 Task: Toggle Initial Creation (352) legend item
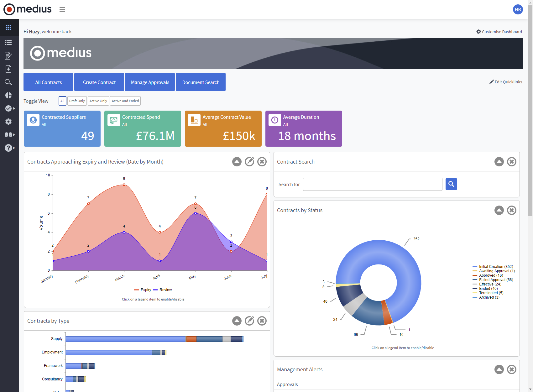click(493, 267)
